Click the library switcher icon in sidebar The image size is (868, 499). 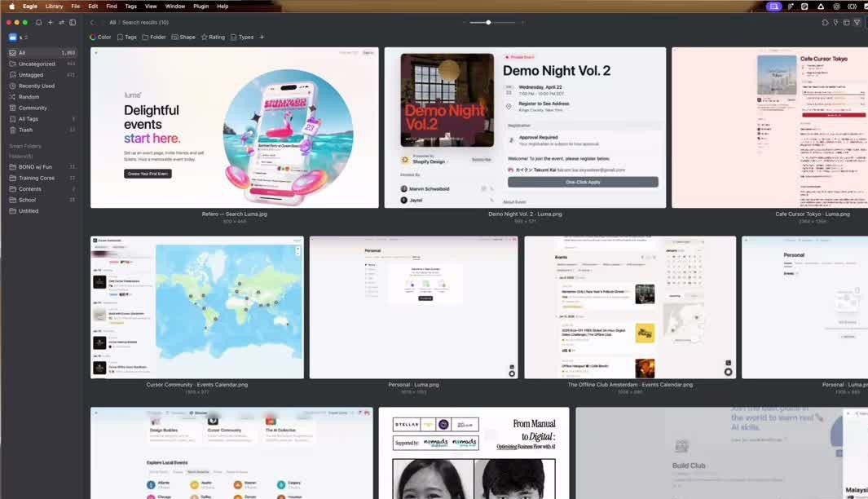13,38
